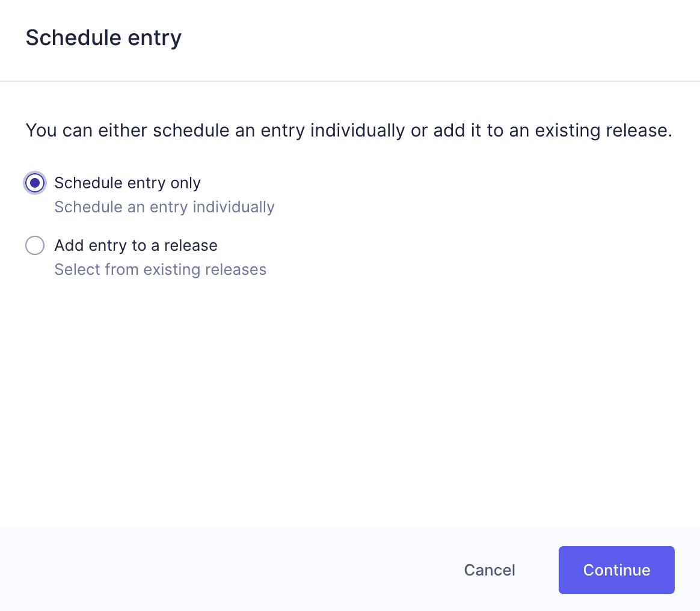700x611 pixels.
Task: Abort entry scheduling via Cancel
Action: [489, 570]
